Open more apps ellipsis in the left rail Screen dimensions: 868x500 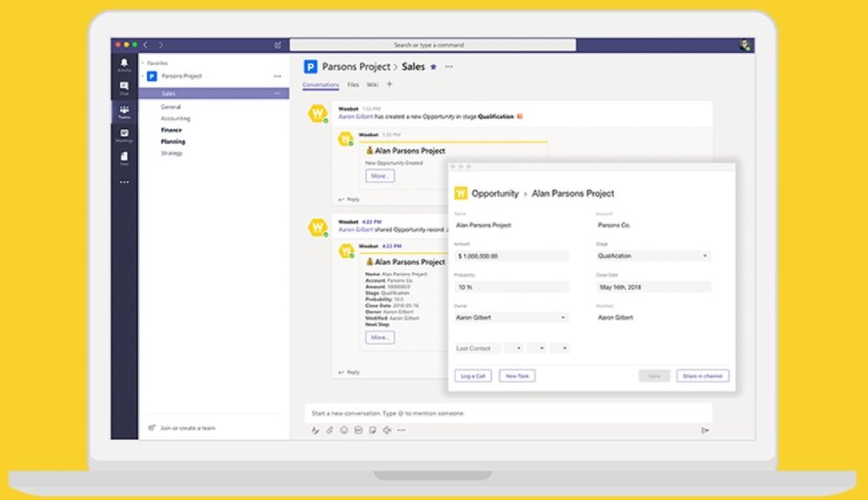click(x=124, y=182)
